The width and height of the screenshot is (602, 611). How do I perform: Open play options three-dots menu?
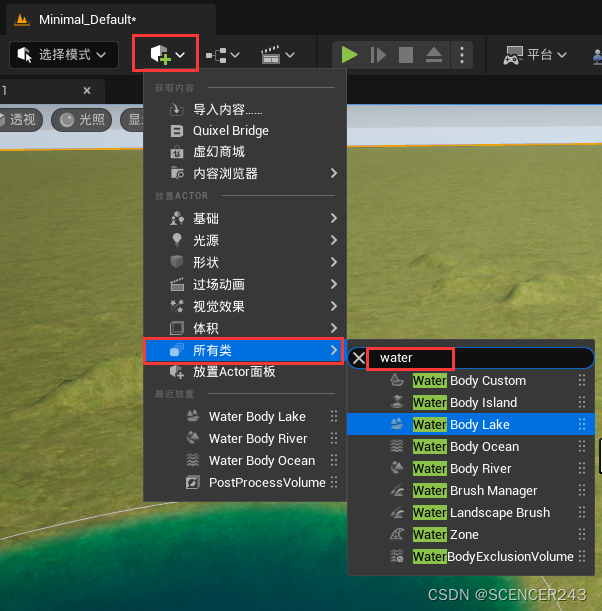(462, 55)
